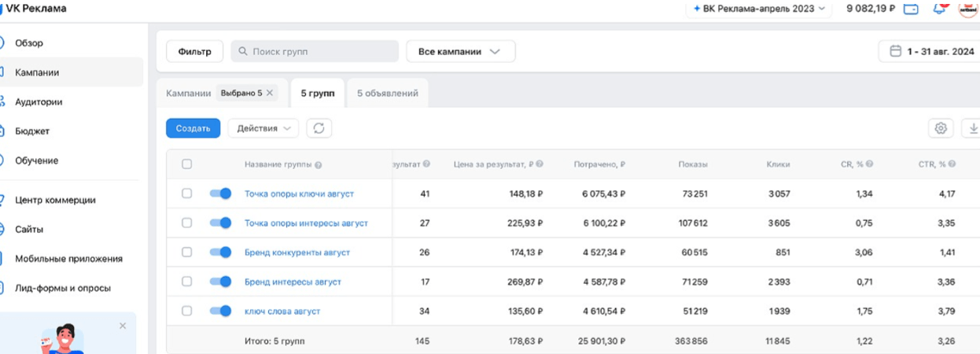
Task: Open the Бренд интересы август group link
Action: (x=293, y=282)
